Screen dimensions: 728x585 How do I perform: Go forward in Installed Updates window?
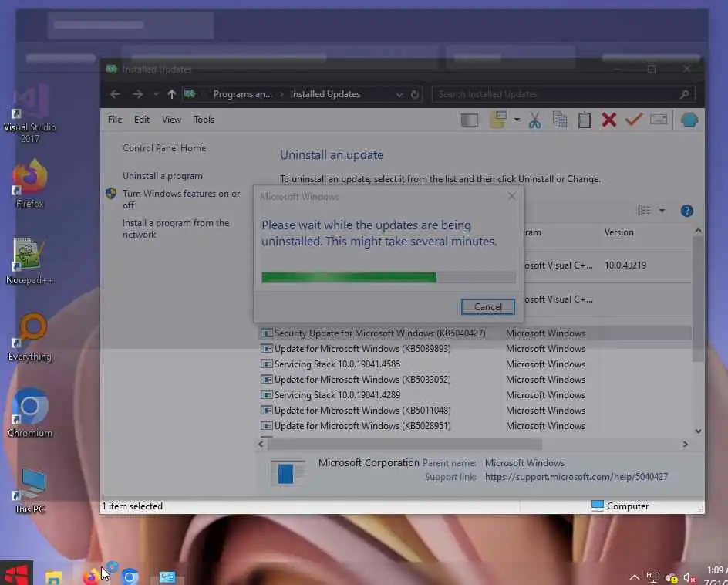point(137,94)
